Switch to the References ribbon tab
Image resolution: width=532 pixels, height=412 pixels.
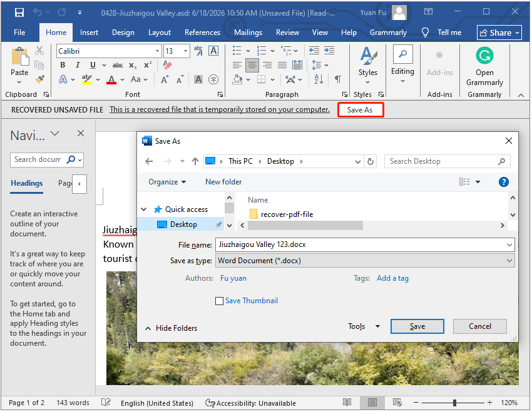[202, 33]
